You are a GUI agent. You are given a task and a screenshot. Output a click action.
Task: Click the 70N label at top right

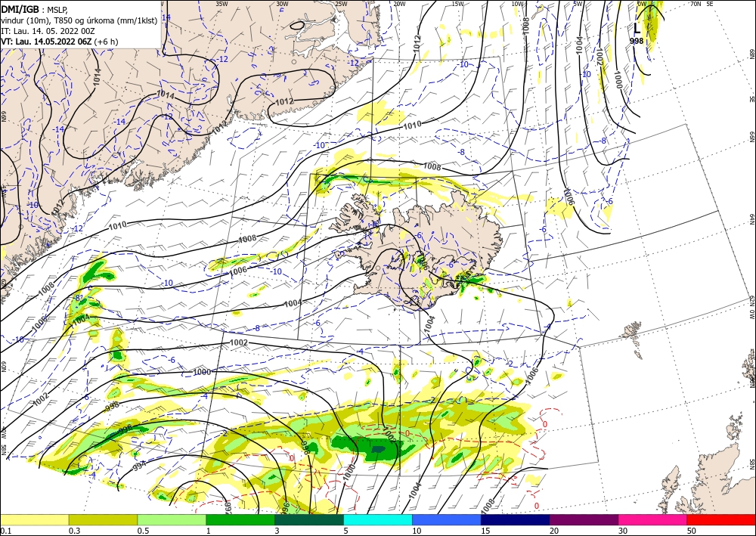pos(696,4)
